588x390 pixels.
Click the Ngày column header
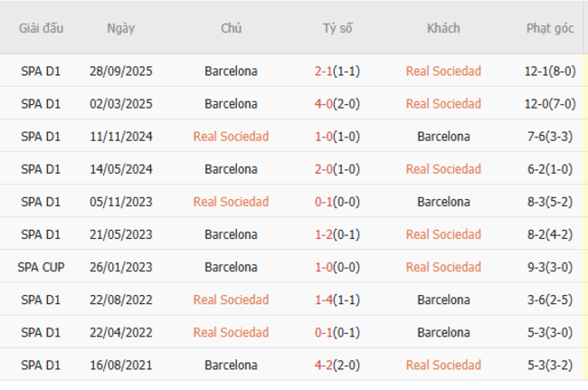(120, 28)
